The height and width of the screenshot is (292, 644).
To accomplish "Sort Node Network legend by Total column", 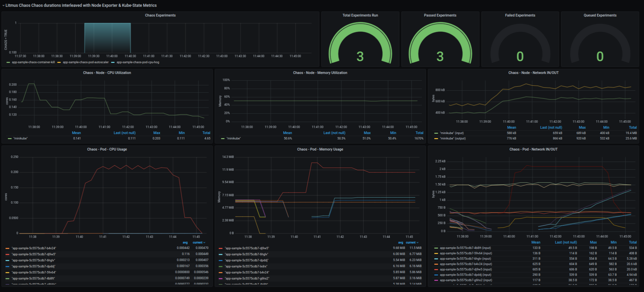I will coord(633,128).
